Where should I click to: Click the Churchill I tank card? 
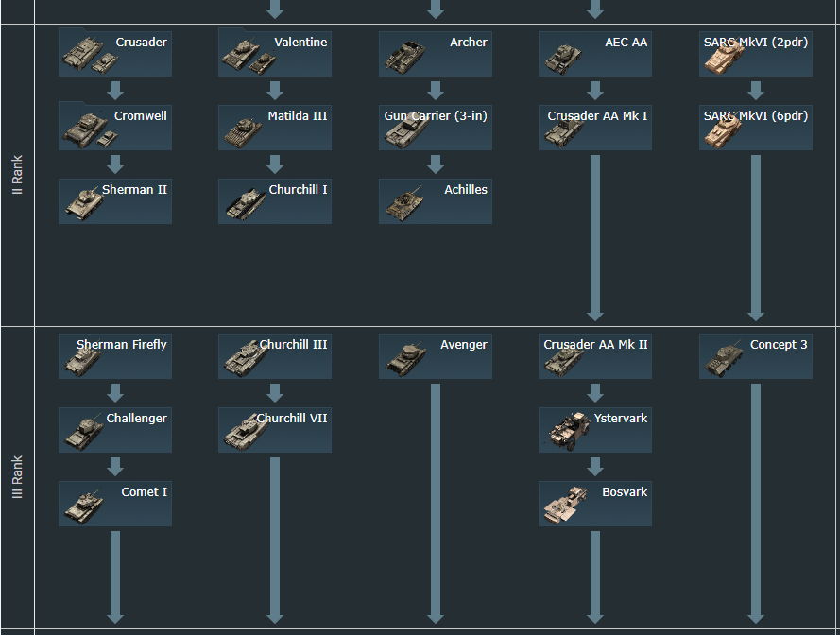tap(275, 200)
